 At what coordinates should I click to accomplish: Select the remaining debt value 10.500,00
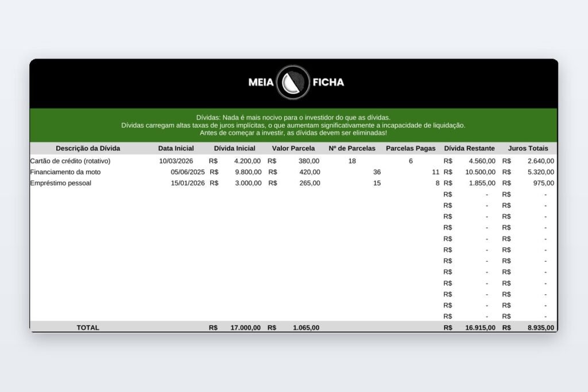pyautogui.click(x=481, y=172)
